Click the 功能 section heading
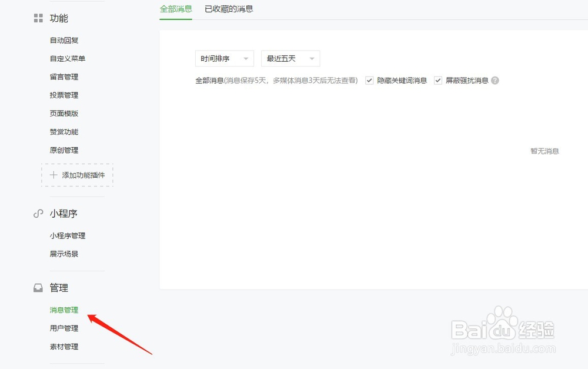Image resolution: width=588 pixels, height=369 pixels. click(59, 18)
